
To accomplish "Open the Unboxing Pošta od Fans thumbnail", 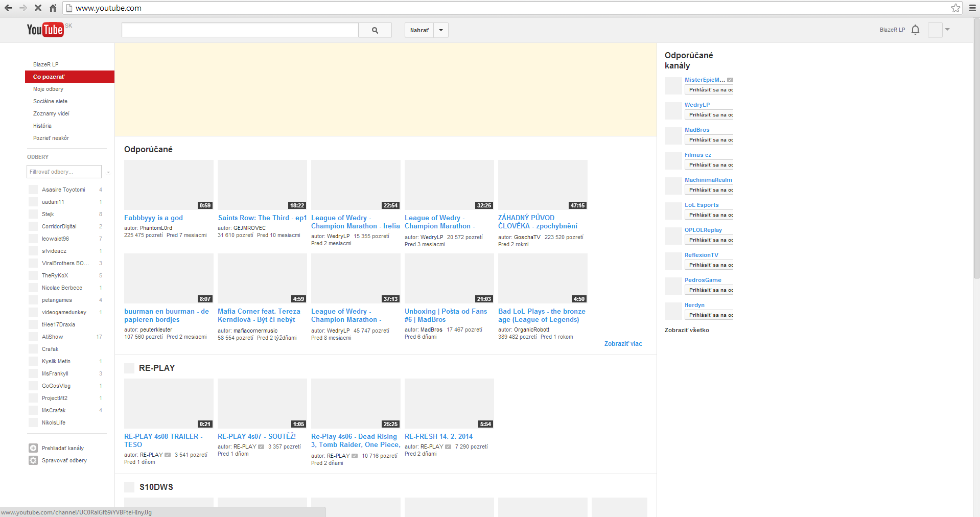I will 449,278.
